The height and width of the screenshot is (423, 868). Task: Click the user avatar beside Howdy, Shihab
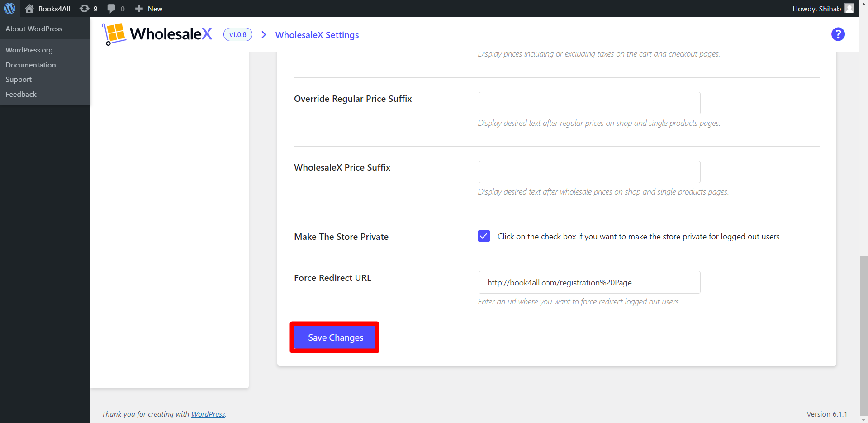[849, 9]
